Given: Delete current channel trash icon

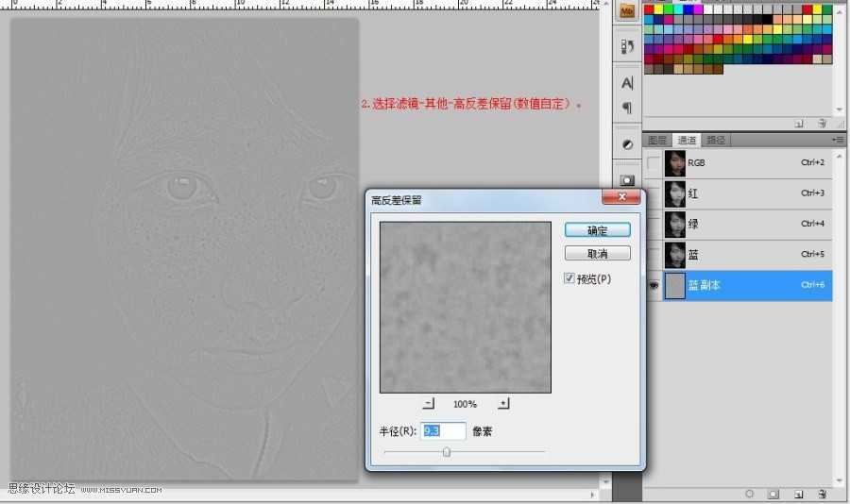Looking at the screenshot, I should (823, 494).
